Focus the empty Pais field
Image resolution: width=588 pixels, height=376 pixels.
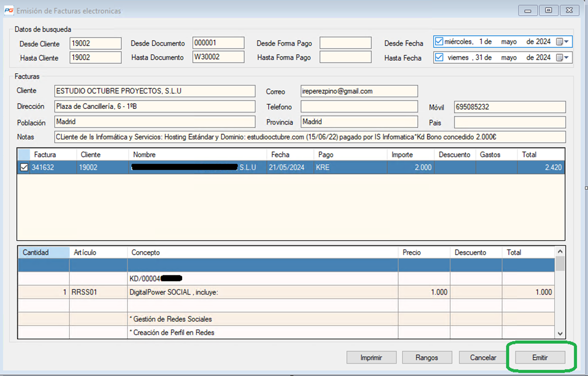click(510, 122)
